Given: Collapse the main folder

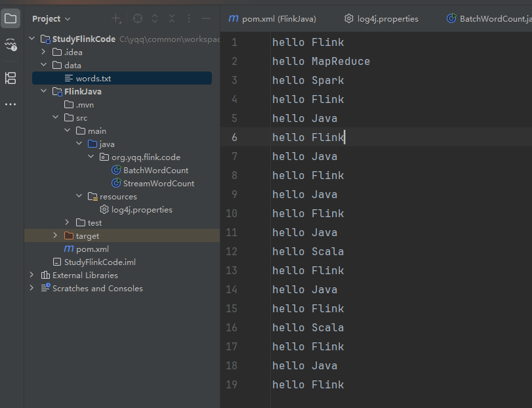Looking at the screenshot, I should point(67,131).
